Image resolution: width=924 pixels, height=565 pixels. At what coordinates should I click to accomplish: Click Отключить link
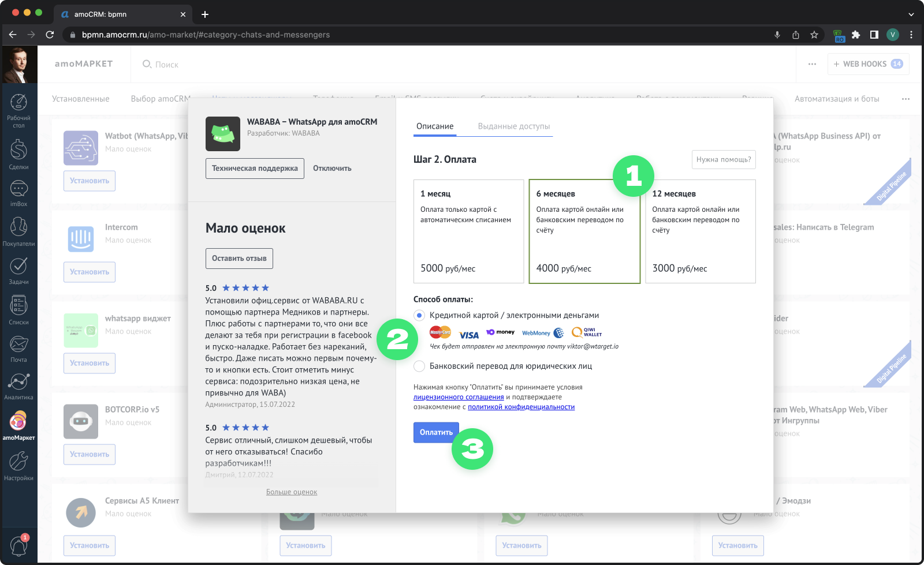pos(332,169)
